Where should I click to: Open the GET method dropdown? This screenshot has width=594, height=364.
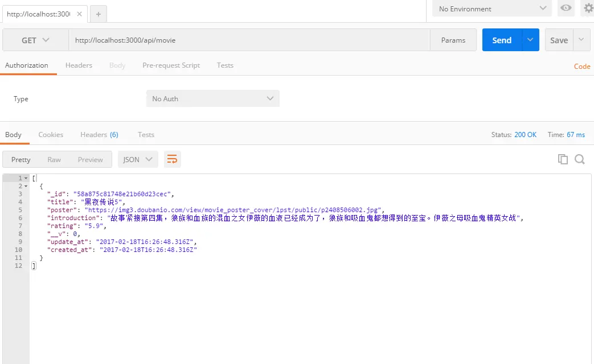coord(35,40)
